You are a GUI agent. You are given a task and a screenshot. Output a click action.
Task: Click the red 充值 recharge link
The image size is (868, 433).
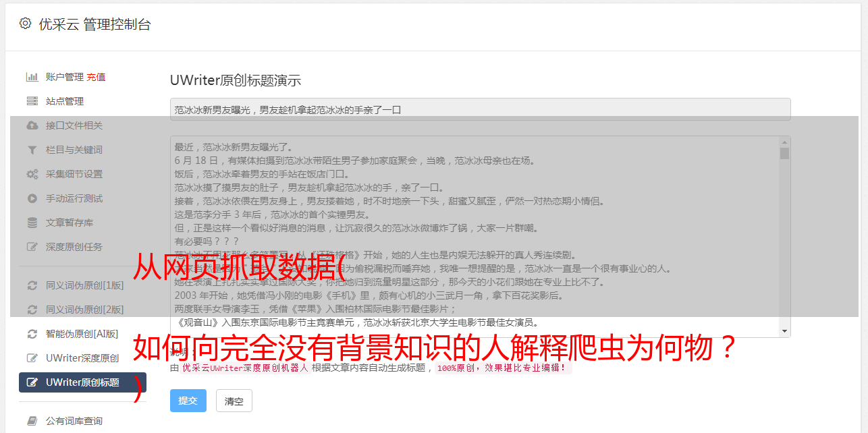(x=96, y=77)
